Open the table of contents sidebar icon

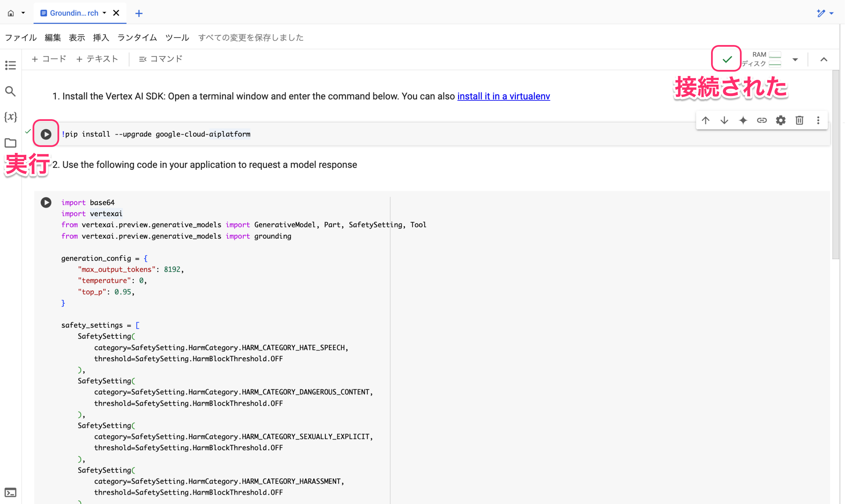click(x=10, y=65)
